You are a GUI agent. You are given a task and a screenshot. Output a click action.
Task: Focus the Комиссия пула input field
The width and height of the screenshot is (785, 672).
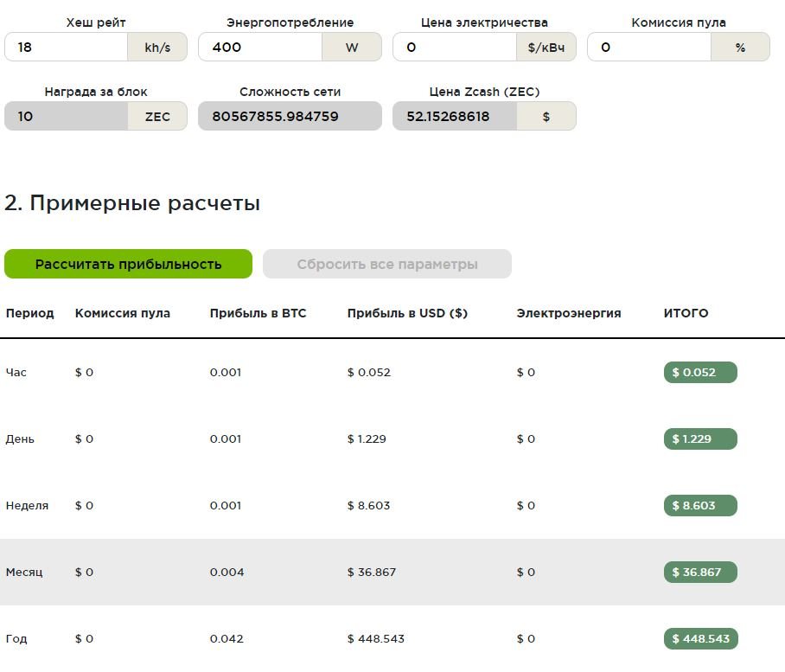pos(648,47)
